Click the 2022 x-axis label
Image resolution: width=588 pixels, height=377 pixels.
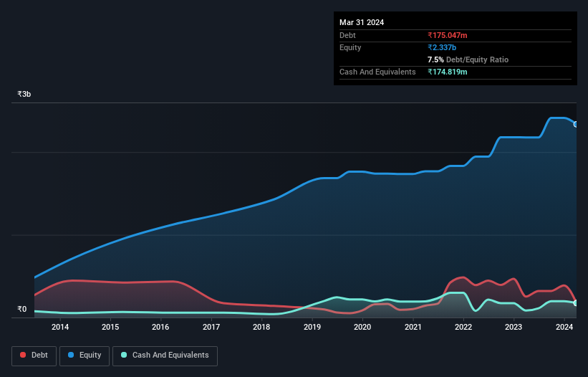(x=463, y=327)
